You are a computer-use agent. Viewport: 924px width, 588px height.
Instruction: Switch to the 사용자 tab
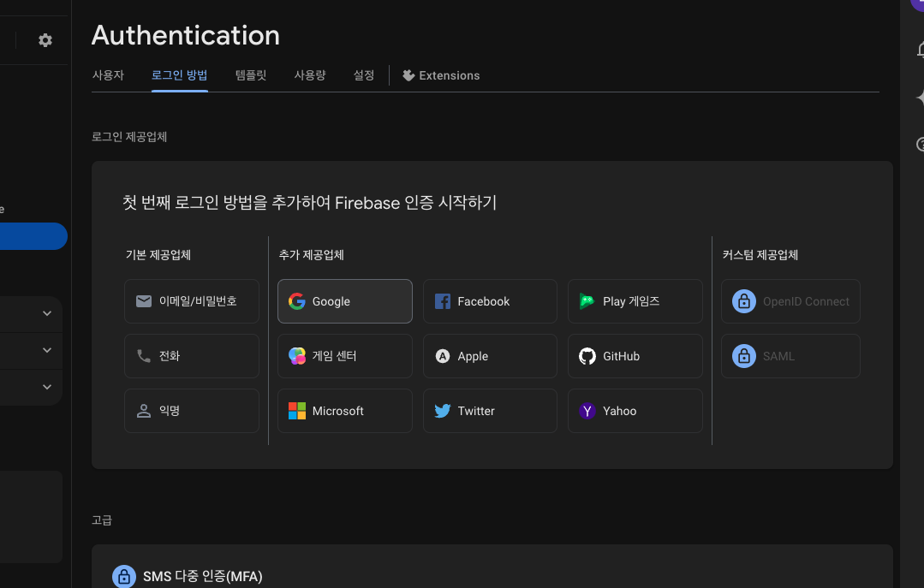[x=109, y=75]
